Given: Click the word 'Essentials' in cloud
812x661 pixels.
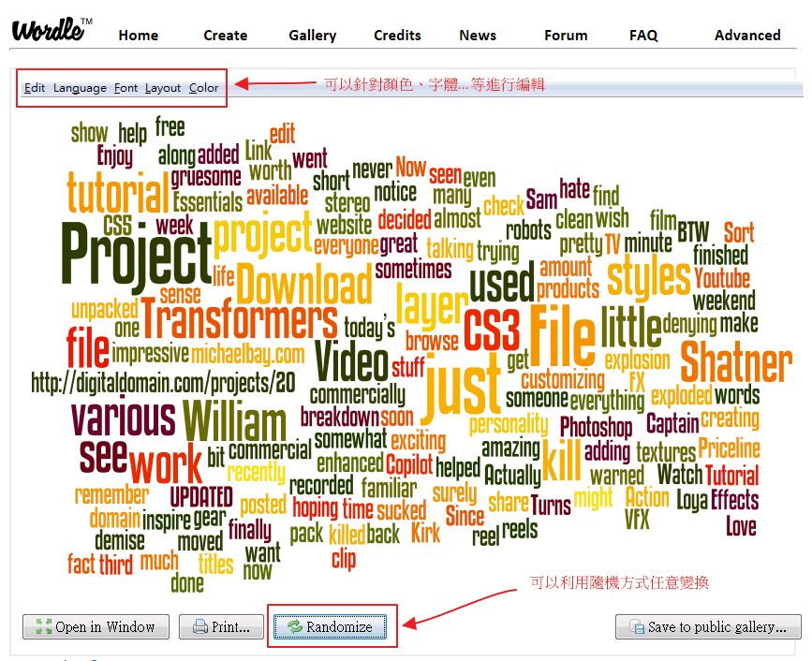Looking at the screenshot, I should 207,202.
